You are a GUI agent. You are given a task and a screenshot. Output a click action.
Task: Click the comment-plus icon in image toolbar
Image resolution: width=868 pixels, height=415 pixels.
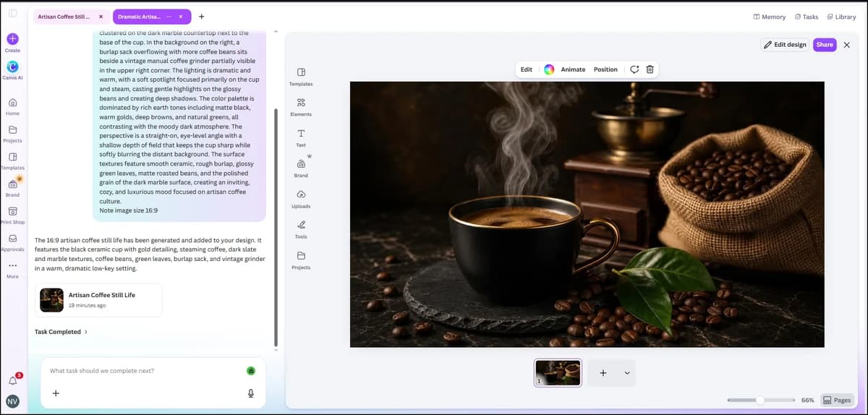pos(634,69)
